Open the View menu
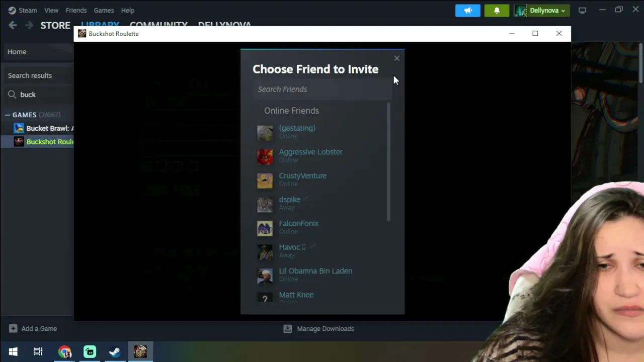644x362 pixels. 51,10
